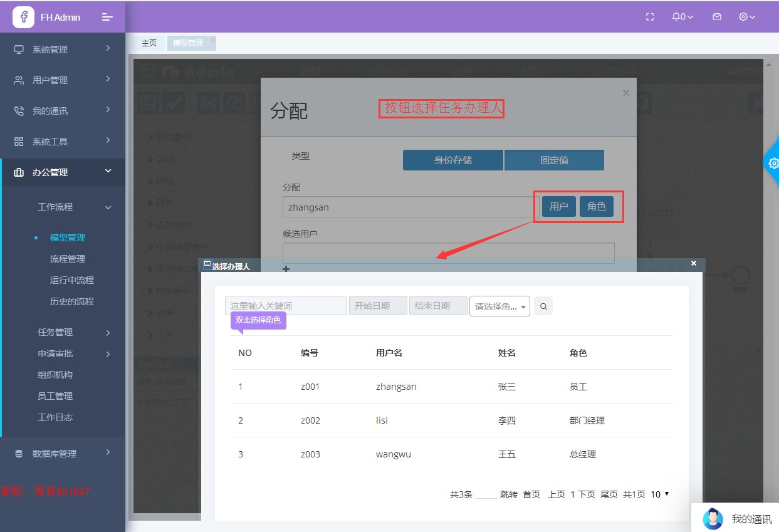Switch to the 主页 tab

(x=149, y=43)
